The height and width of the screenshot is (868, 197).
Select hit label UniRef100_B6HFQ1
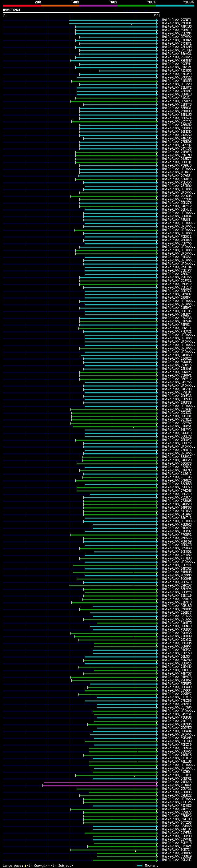coord(176,162)
